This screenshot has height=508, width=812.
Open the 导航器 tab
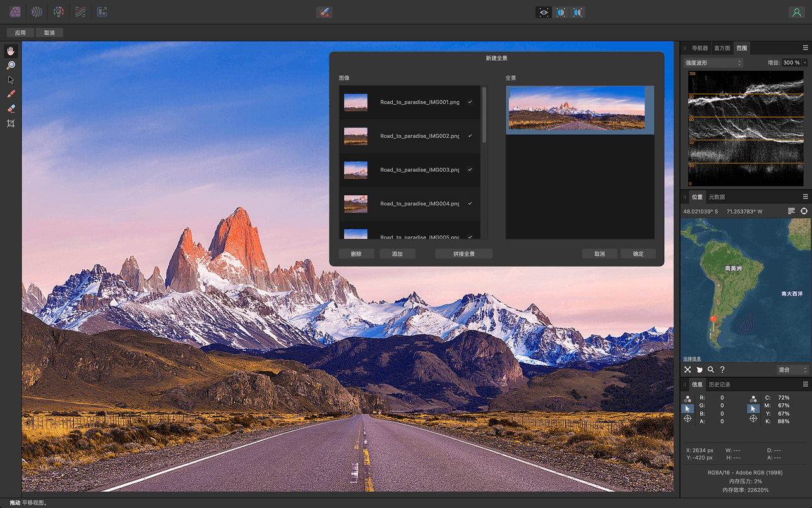[x=702, y=47]
